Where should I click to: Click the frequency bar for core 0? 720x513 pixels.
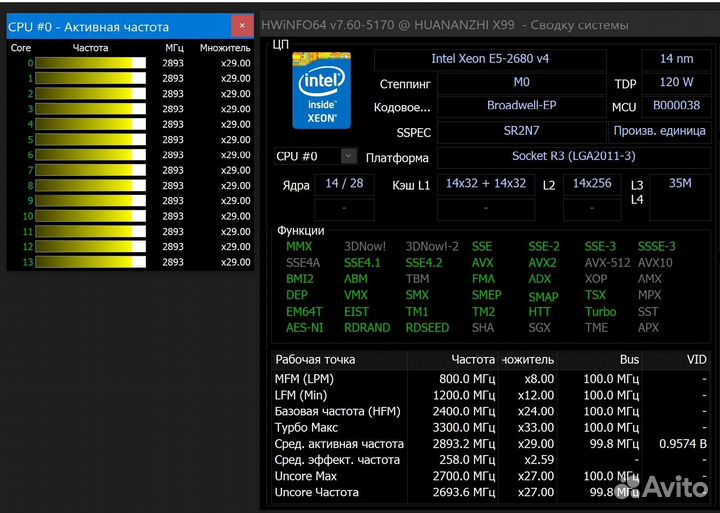pos(90,63)
